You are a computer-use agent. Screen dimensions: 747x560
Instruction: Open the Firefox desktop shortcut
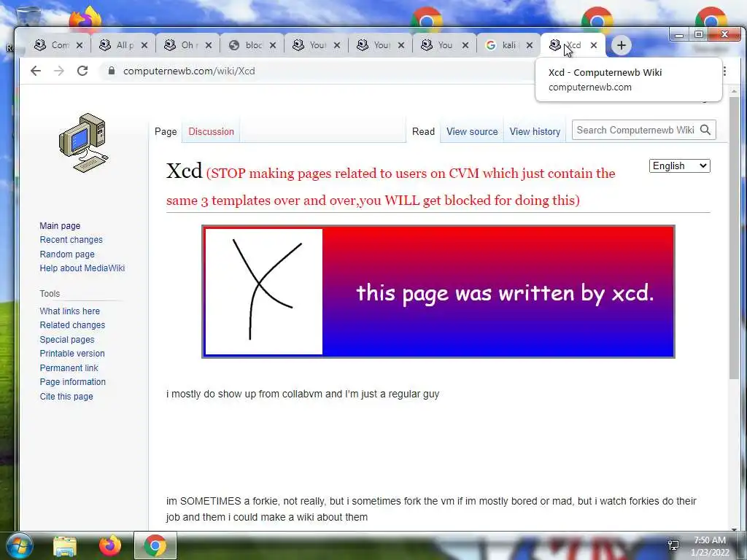pyautogui.click(x=85, y=18)
